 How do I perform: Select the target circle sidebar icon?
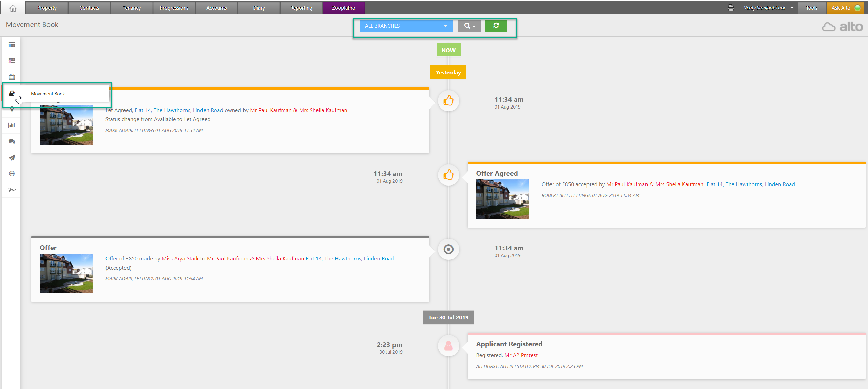pos(12,174)
